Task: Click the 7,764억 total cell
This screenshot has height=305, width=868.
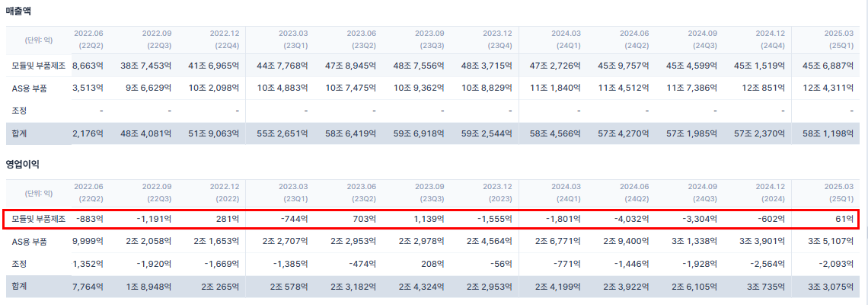Action: click(88, 286)
